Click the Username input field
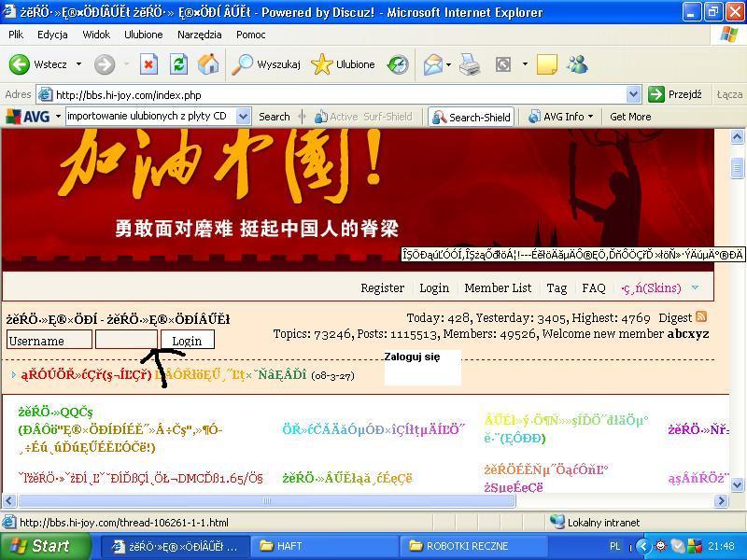The height and width of the screenshot is (560, 747). (x=49, y=341)
